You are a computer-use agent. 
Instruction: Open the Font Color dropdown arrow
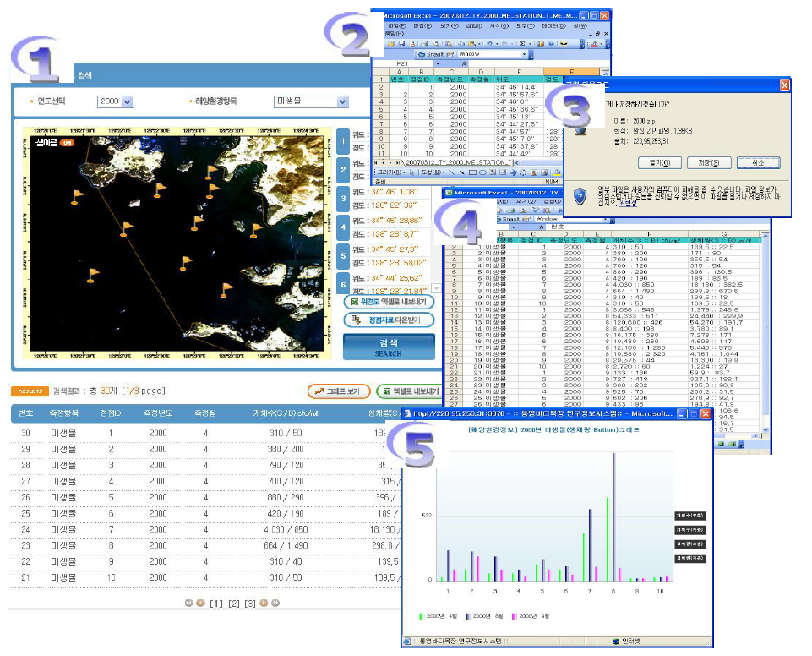coord(602,44)
